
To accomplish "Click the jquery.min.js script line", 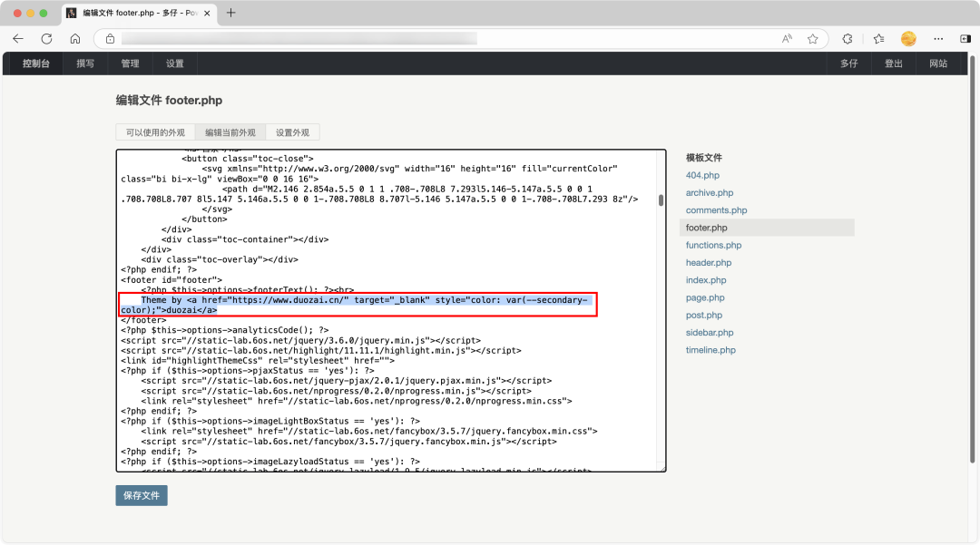I will pyautogui.click(x=300, y=340).
